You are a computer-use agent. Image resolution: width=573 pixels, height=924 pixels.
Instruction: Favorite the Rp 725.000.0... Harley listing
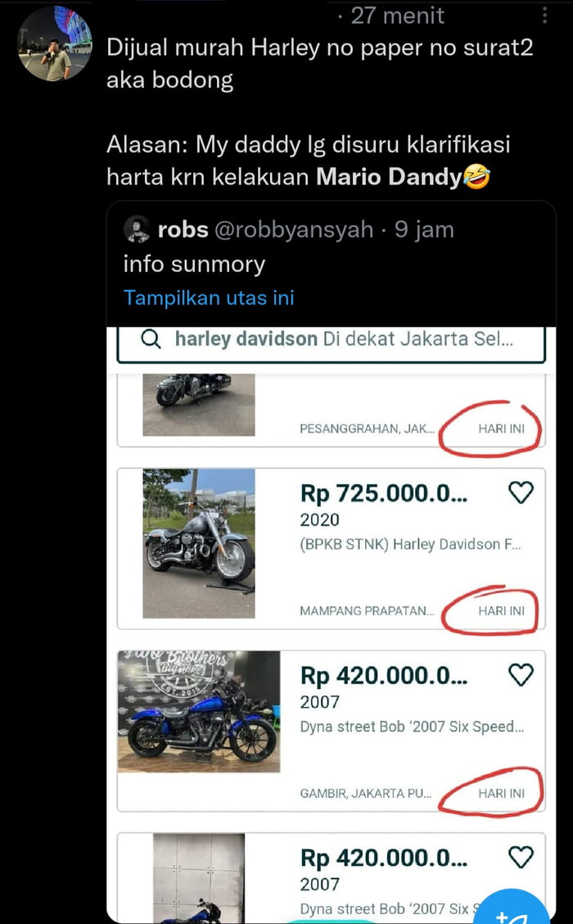[521, 491]
